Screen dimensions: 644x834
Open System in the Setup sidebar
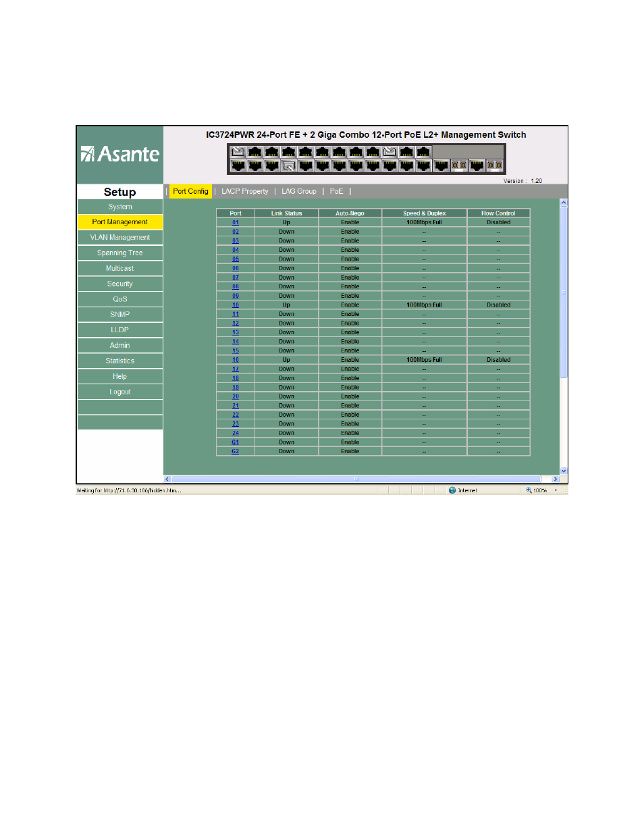(120, 207)
